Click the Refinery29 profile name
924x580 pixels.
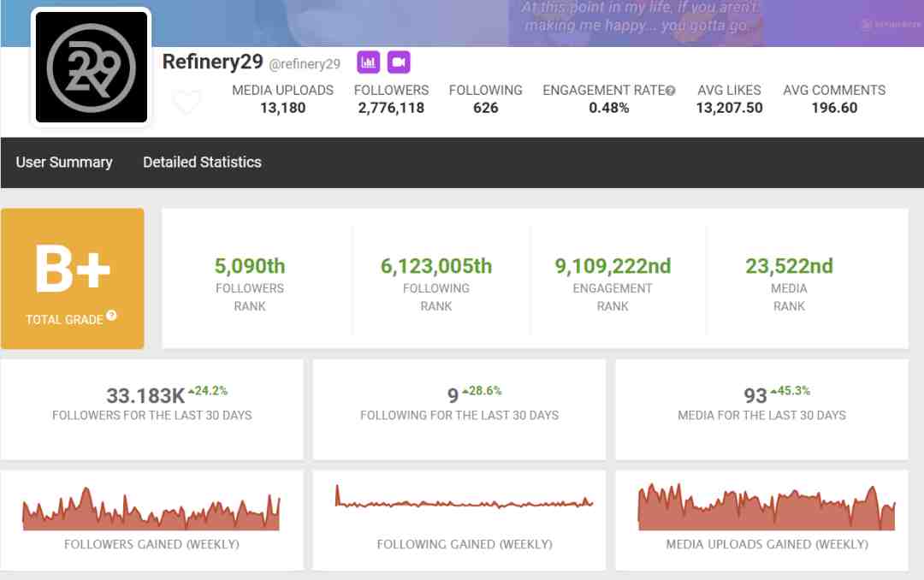click(213, 62)
